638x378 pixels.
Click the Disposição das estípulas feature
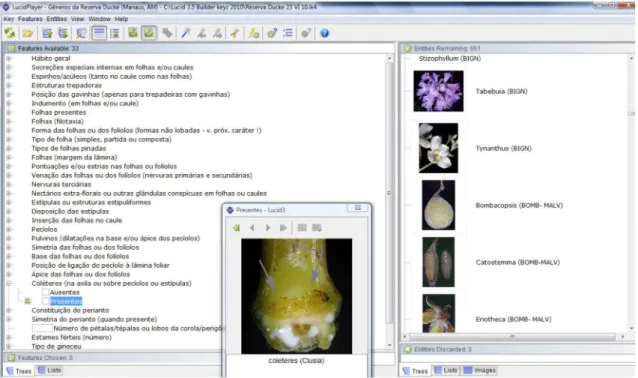(70, 211)
